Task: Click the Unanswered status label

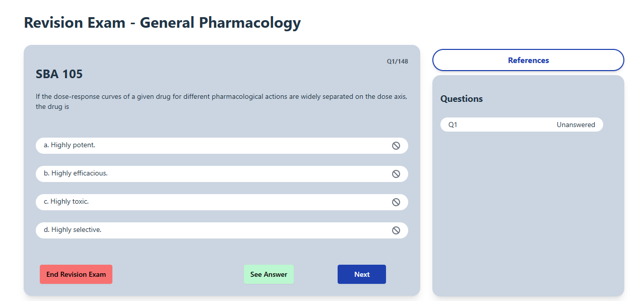Action: [576, 125]
